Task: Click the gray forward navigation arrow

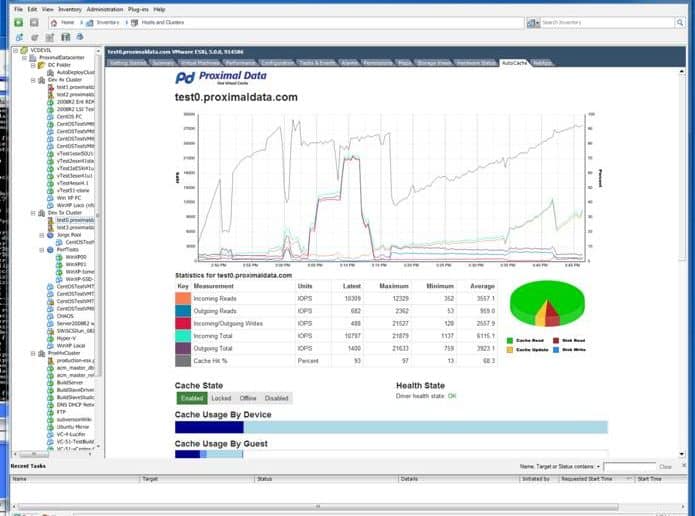Action: (34, 22)
